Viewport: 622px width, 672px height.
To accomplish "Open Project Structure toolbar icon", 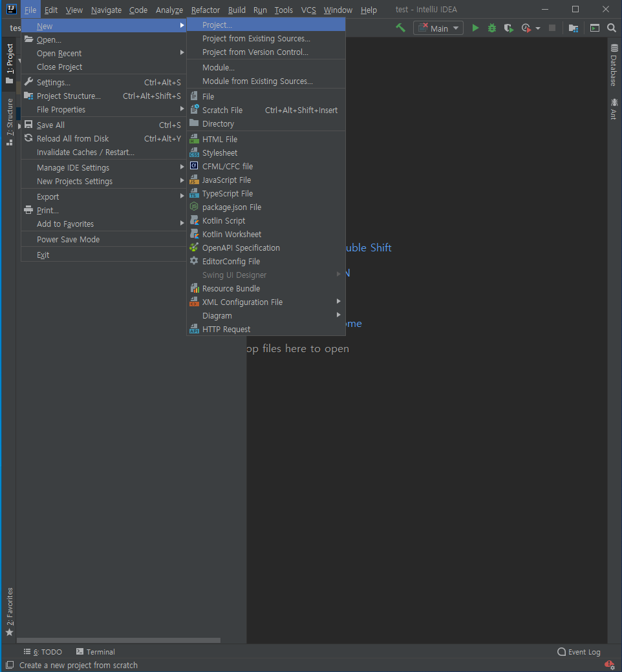I will tap(574, 28).
